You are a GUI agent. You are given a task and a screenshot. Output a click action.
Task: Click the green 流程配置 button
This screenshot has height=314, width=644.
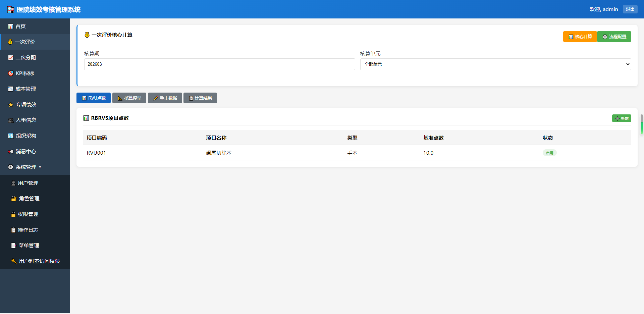click(x=614, y=37)
